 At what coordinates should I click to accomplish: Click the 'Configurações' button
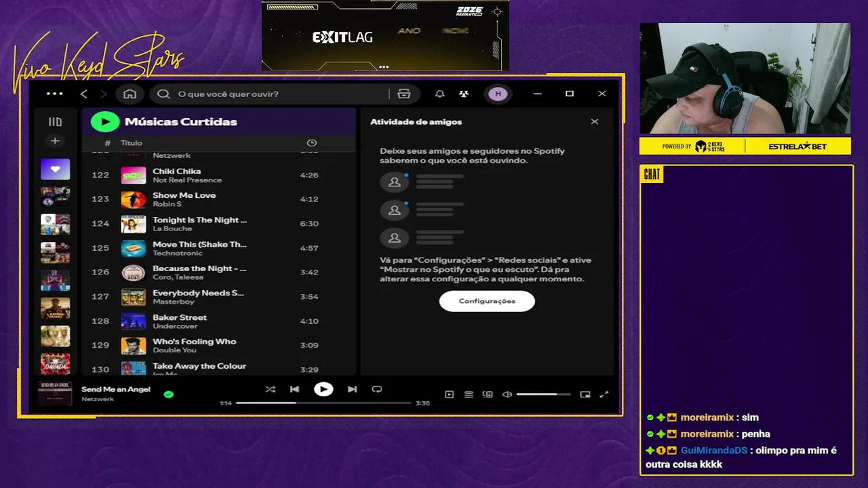pyautogui.click(x=487, y=301)
